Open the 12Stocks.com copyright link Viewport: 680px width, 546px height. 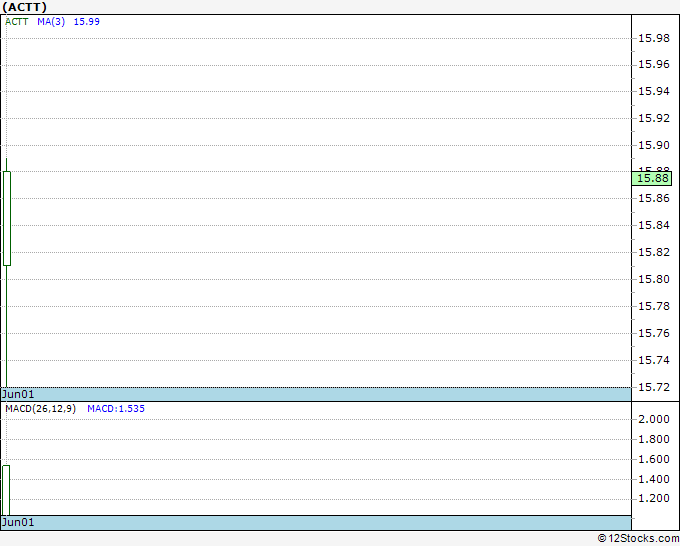point(638,538)
